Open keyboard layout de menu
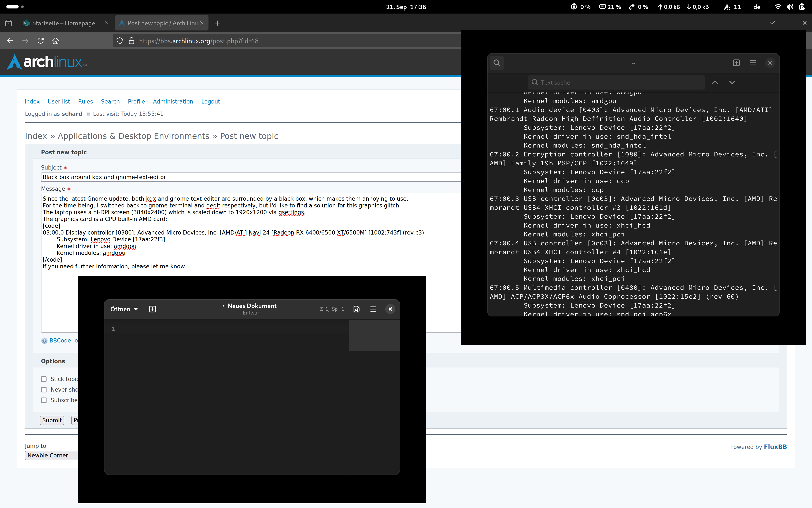This screenshot has height=508, width=812. [757, 7]
